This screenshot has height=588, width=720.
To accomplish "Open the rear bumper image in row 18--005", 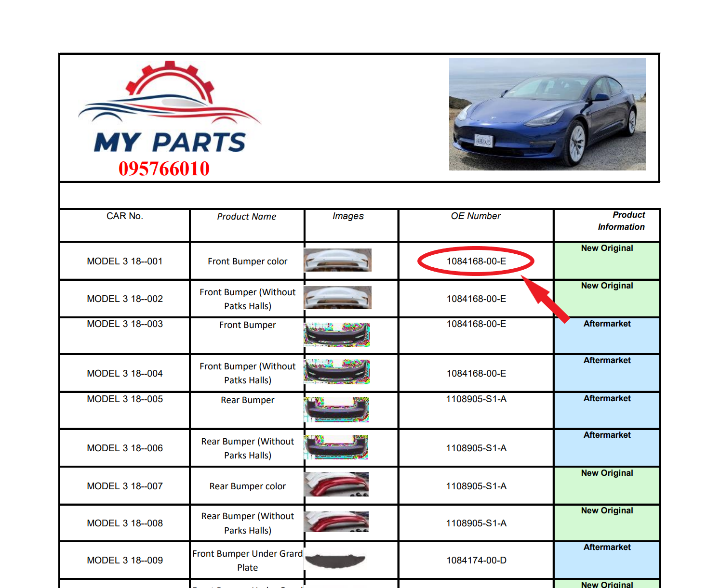I will click(336, 410).
